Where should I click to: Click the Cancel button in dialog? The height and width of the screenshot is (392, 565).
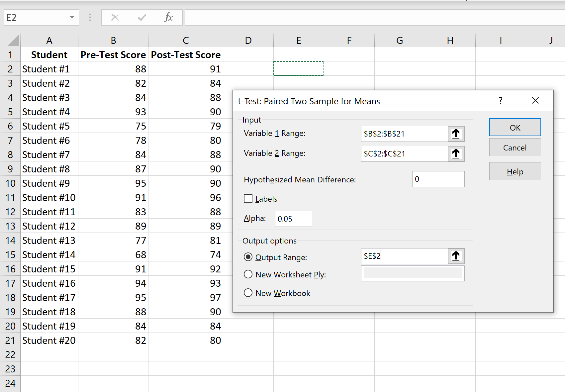(x=515, y=147)
